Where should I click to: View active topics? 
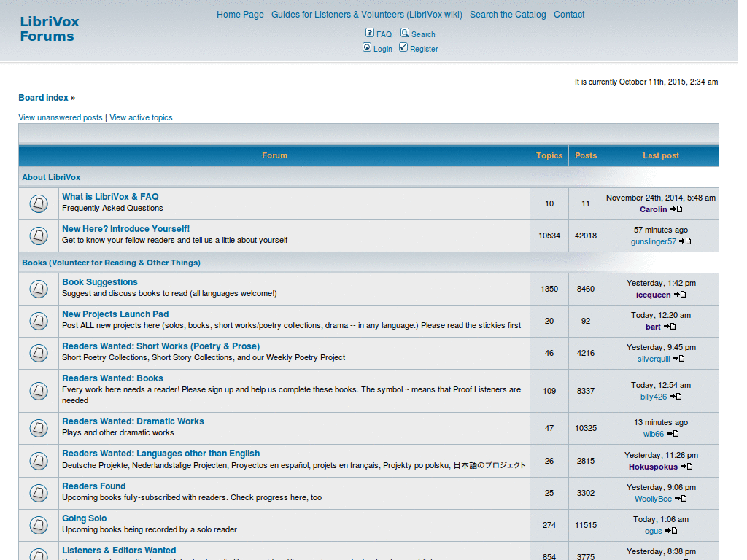coord(141,117)
